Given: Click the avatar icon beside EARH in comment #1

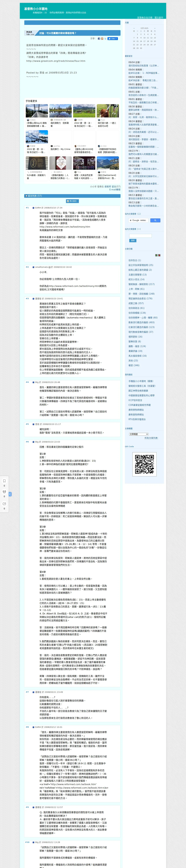Looking at the screenshot, I should click(x=33, y=208).
